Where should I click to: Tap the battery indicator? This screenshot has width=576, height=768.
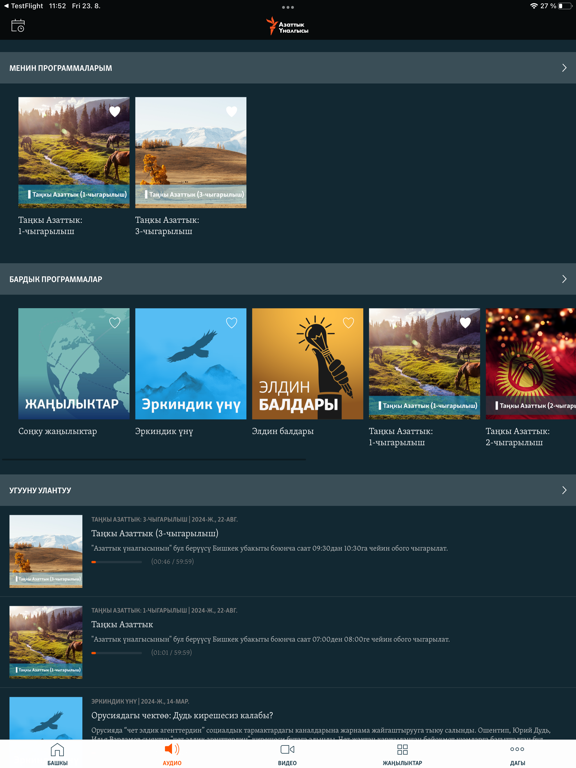click(x=564, y=6)
